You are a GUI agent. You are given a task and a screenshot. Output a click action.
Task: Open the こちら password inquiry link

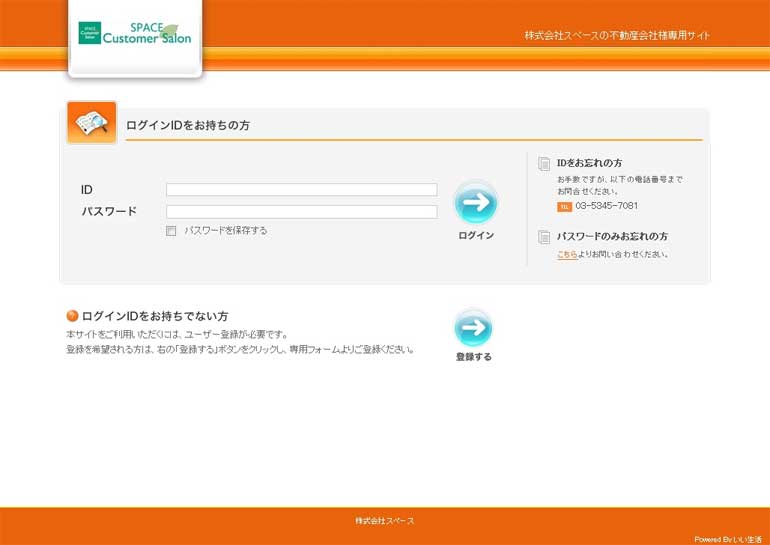pos(567,255)
